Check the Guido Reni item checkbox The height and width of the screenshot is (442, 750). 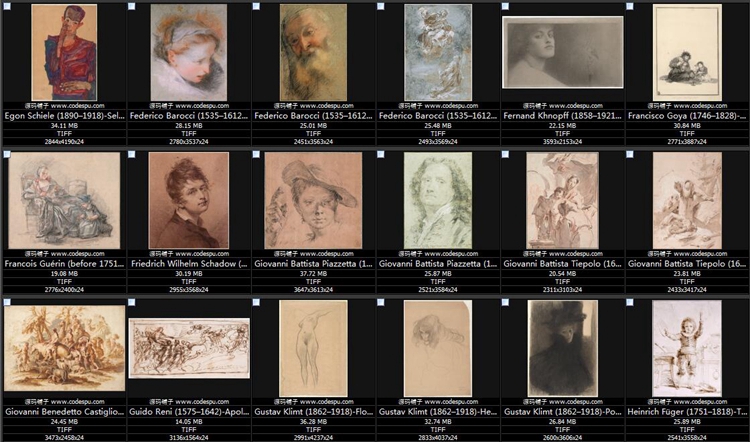click(132, 302)
